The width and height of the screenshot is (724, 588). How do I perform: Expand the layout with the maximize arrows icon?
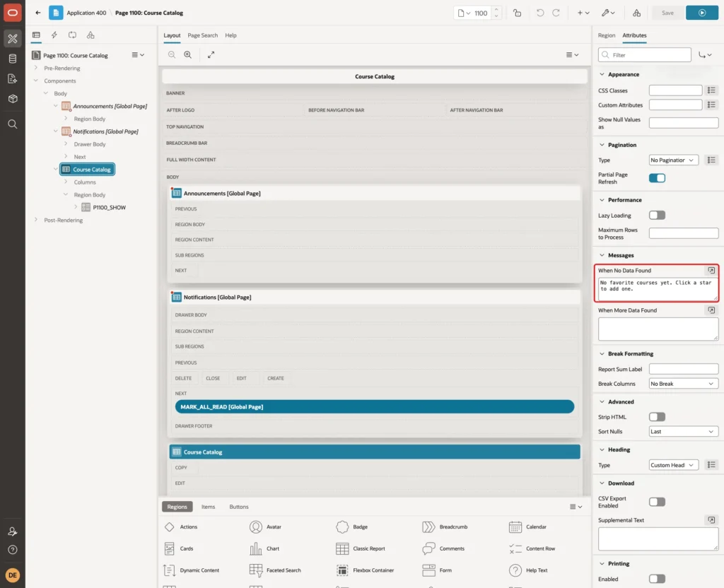211,54
